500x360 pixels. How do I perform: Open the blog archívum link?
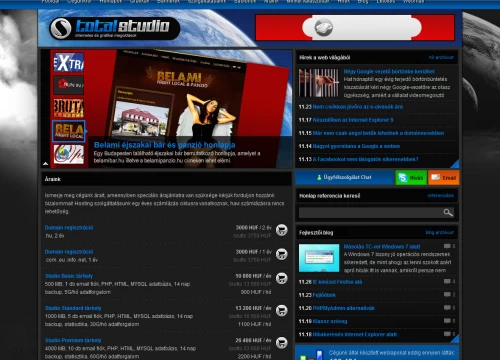(x=440, y=232)
